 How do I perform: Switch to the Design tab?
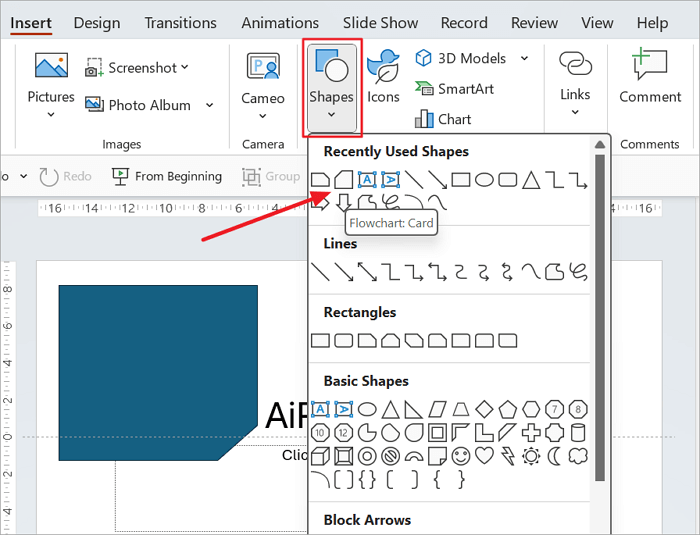97,23
